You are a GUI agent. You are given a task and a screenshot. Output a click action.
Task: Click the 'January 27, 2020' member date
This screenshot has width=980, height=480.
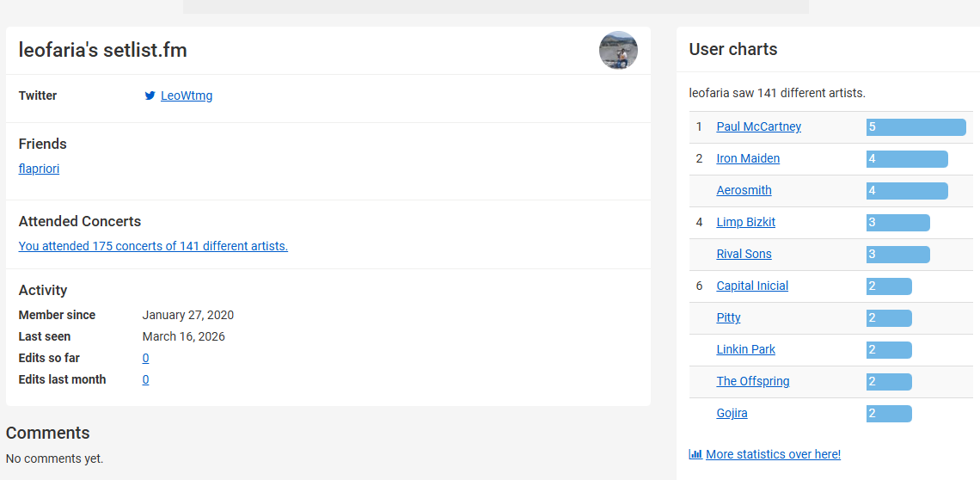click(x=188, y=315)
